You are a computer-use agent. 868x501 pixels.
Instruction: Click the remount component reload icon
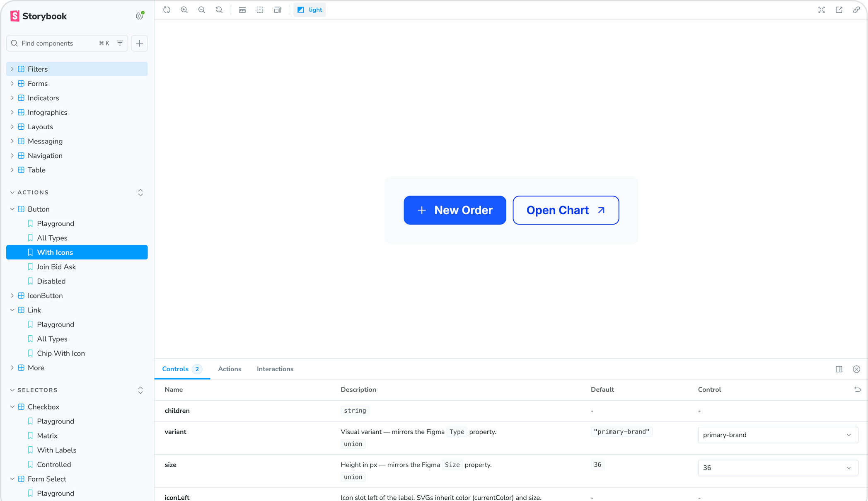pos(167,10)
